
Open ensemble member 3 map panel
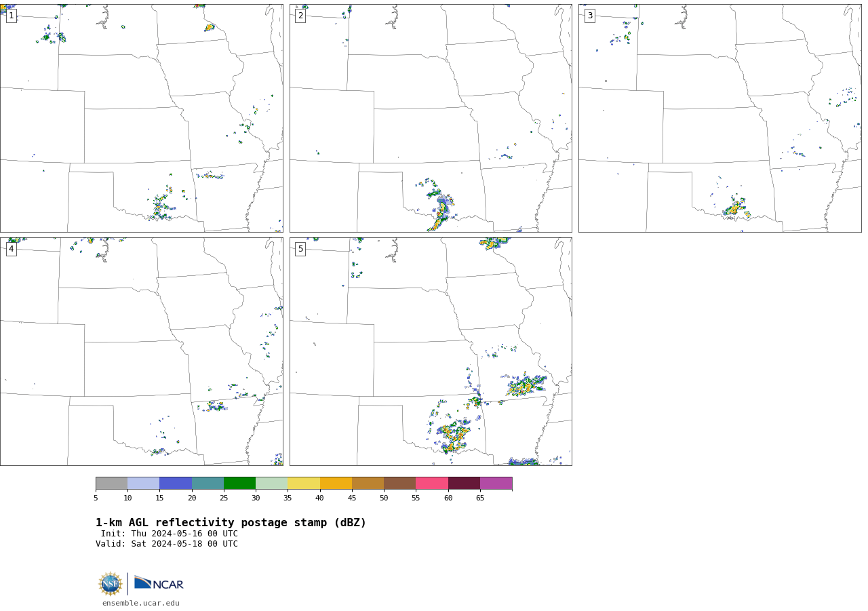tap(720, 119)
